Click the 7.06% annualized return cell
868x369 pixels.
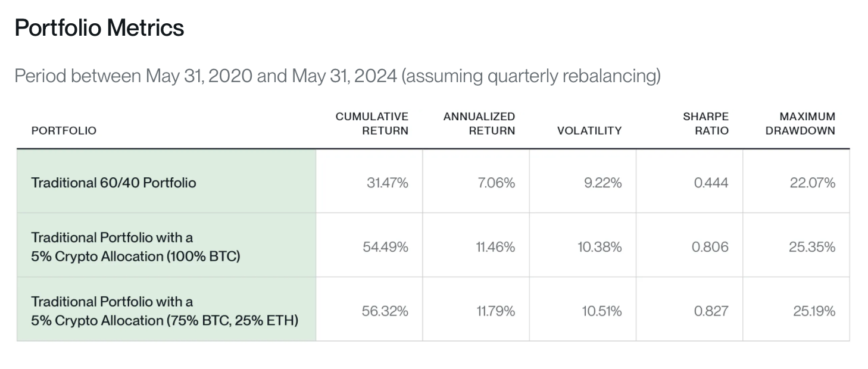pos(496,183)
